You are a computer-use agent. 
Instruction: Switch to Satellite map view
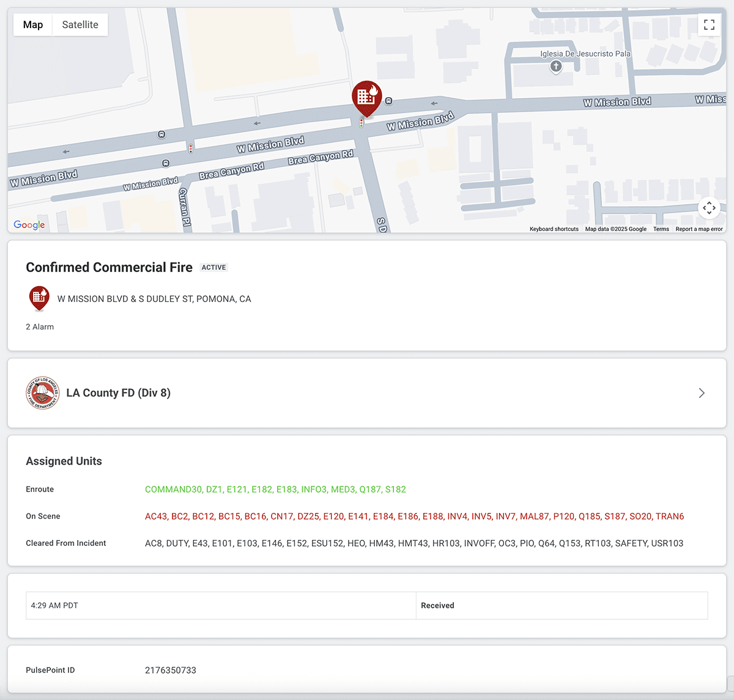click(80, 24)
